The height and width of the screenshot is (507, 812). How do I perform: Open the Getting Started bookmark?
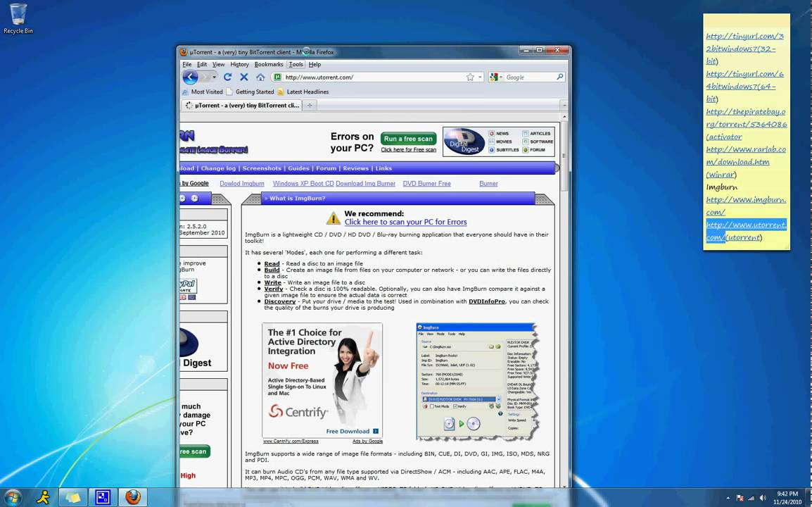(250, 92)
